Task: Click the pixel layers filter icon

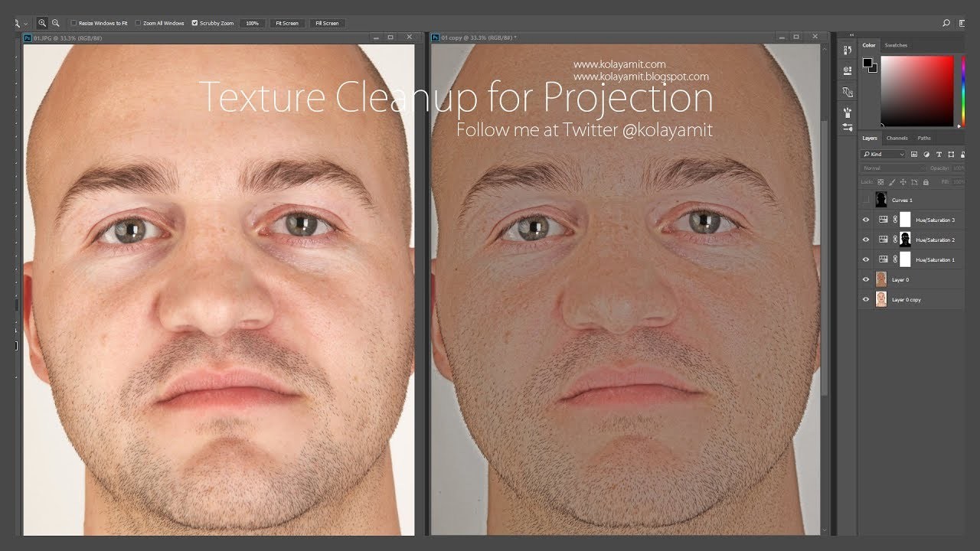Action: [914, 154]
